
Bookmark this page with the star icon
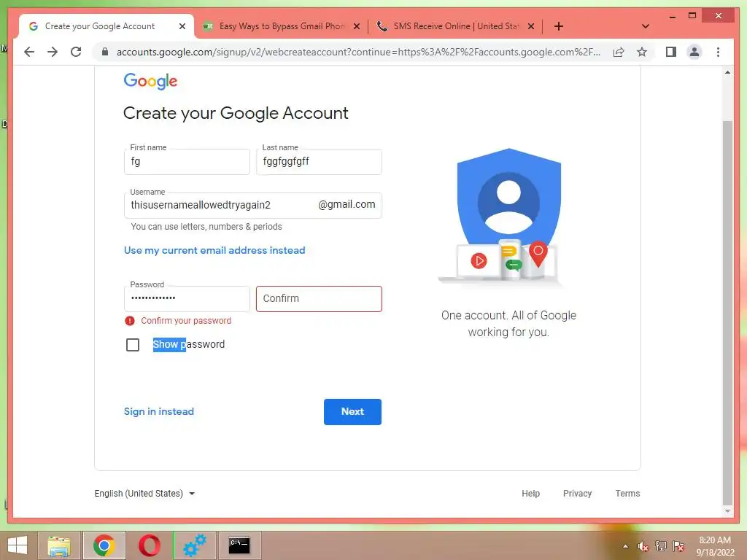(x=642, y=52)
